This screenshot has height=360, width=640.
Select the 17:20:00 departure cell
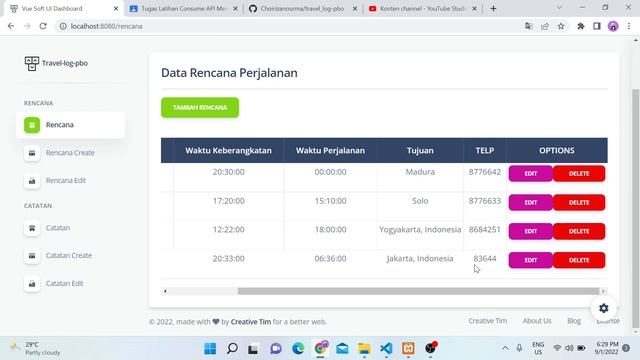[229, 201]
